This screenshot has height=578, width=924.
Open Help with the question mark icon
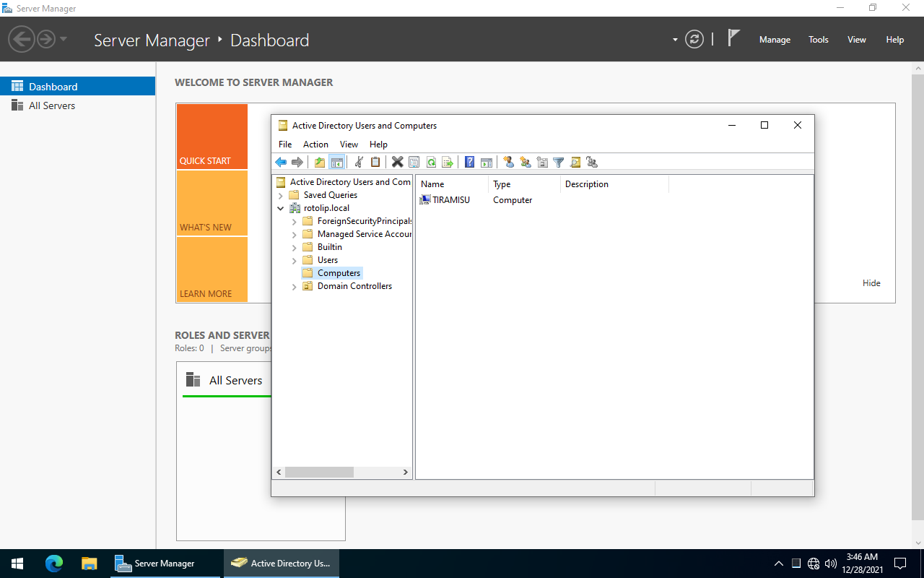tap(469, 162)
